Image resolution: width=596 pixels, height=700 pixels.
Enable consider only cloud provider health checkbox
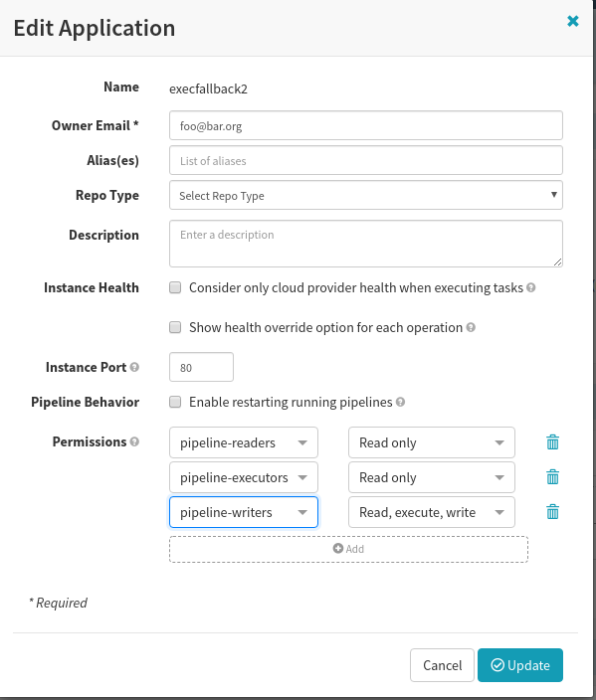click(x=175, y=287)
